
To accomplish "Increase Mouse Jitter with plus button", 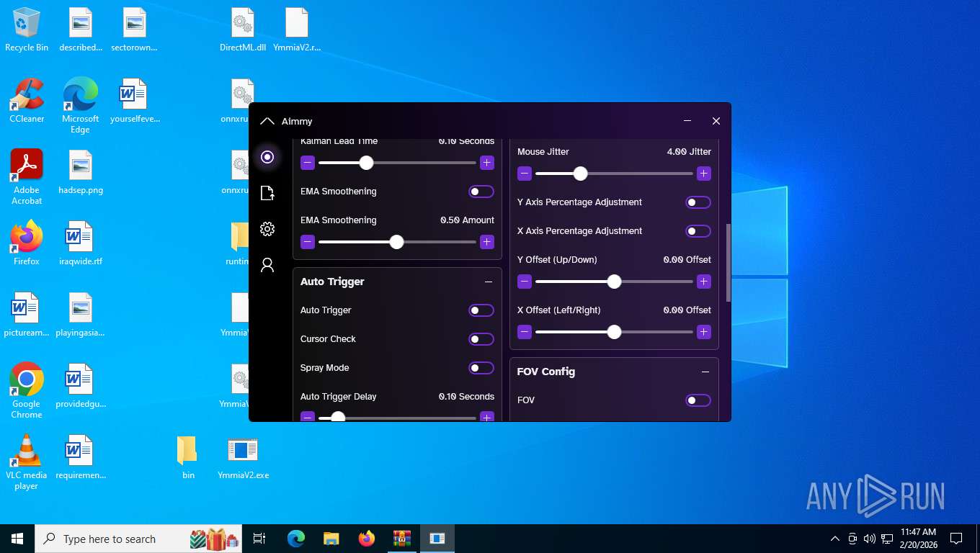I will (x=704, y=174).
